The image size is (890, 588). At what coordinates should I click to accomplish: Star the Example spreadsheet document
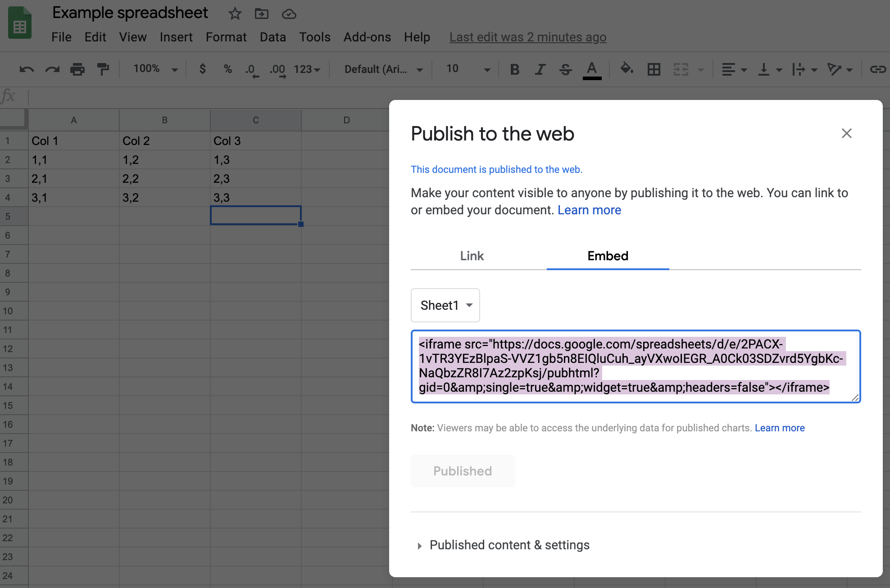click(235, 14)
